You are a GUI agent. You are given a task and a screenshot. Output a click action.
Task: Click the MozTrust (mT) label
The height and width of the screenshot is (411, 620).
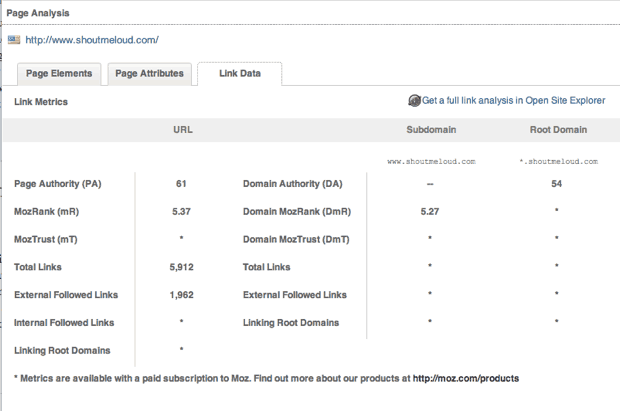(46, 239)
